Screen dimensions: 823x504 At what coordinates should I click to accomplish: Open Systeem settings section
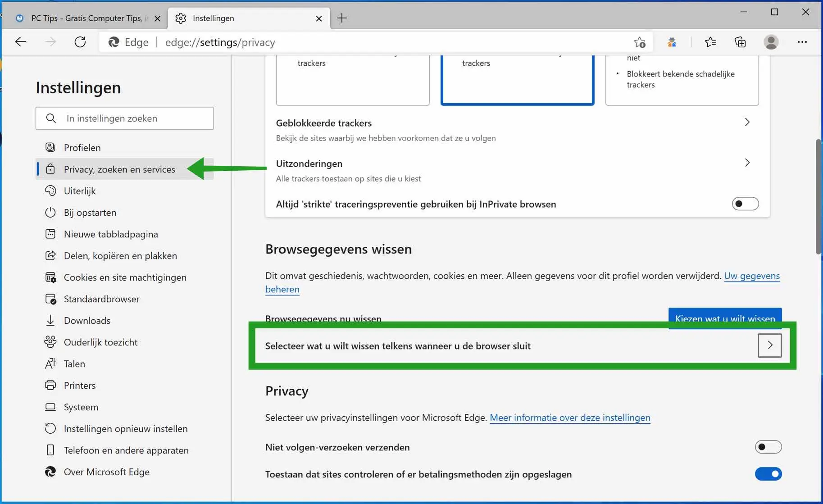[125, 407]
